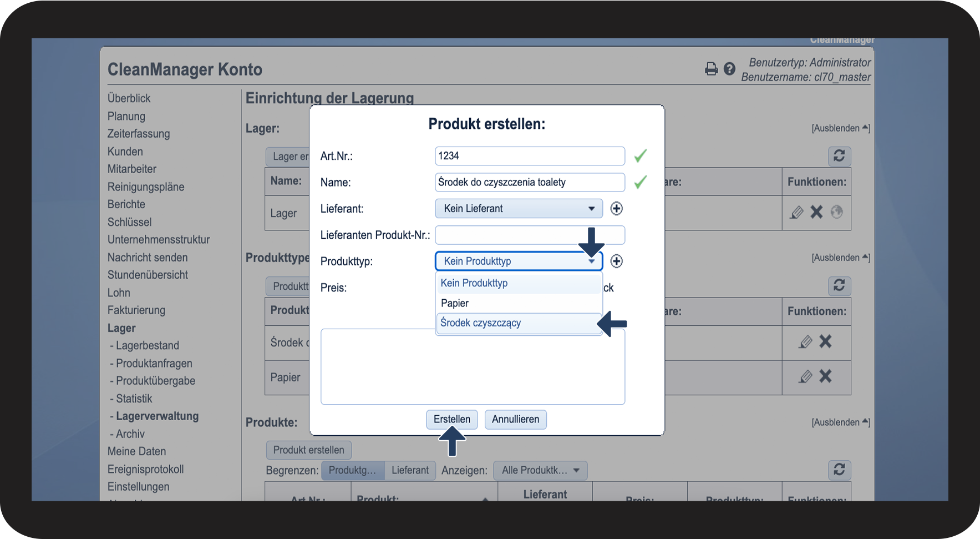The image size is (980, 539).
Task: Open Kunden in sidebar
Action: coord(125,152)
